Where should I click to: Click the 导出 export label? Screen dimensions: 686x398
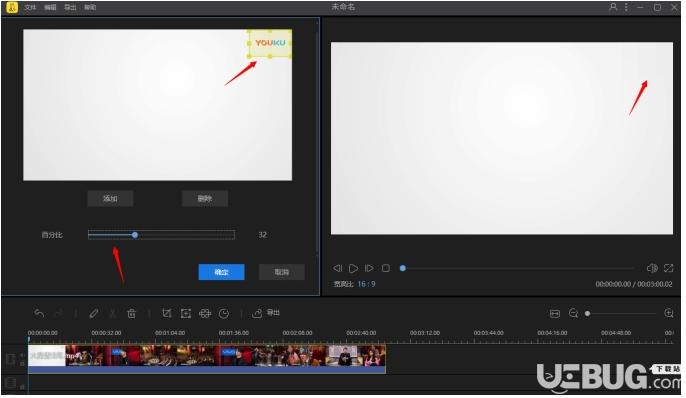(x=274, y=314)
